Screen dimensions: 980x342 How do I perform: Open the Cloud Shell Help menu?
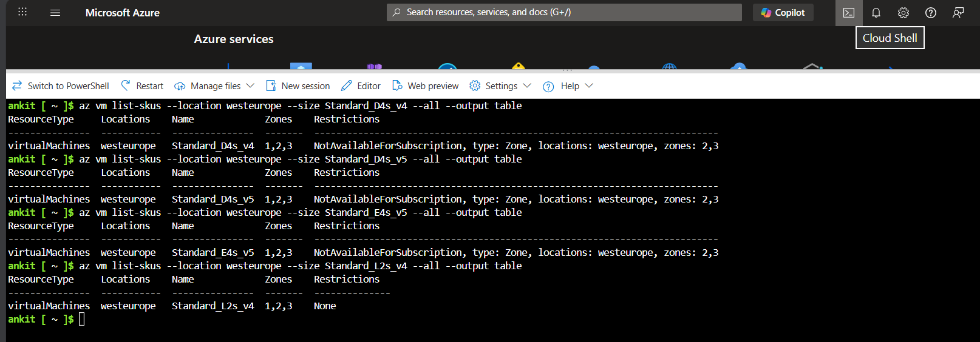568,86
